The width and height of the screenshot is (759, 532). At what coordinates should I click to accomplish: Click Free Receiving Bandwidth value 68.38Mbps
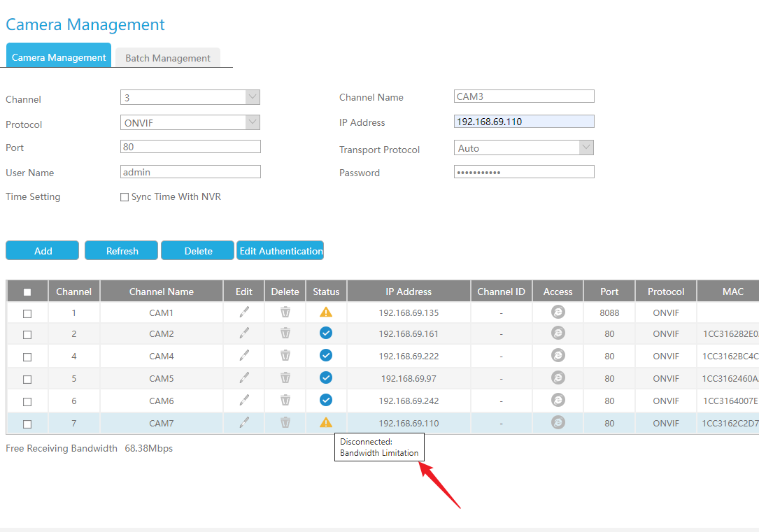pos(148,448)
